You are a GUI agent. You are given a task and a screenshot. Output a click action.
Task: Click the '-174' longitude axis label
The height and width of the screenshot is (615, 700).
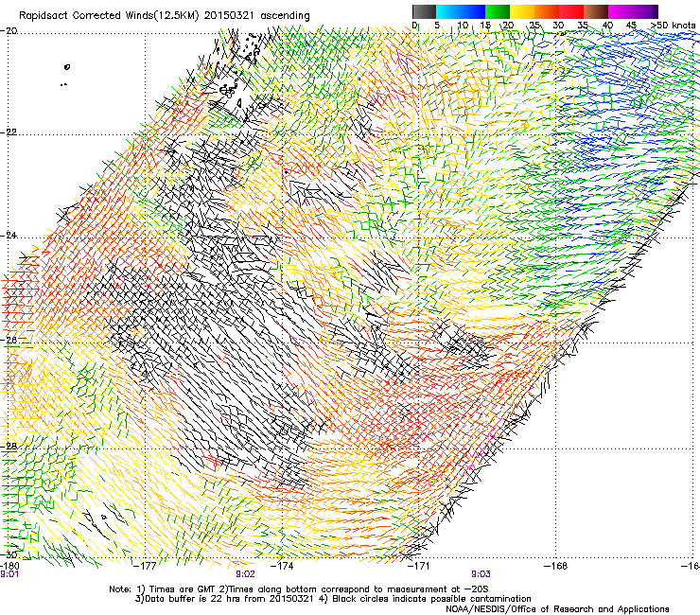(x=282, y=566)
